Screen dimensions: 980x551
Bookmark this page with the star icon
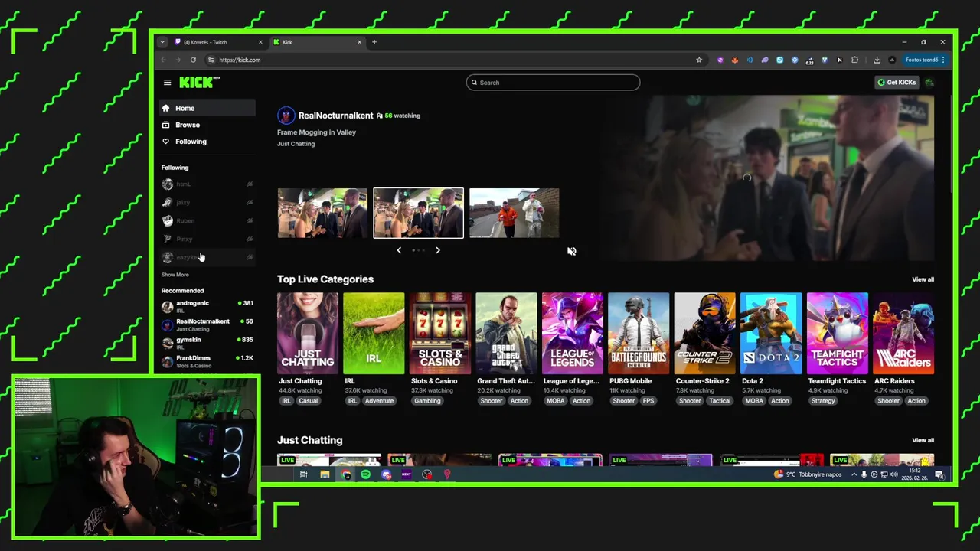(x=699, y=60)
